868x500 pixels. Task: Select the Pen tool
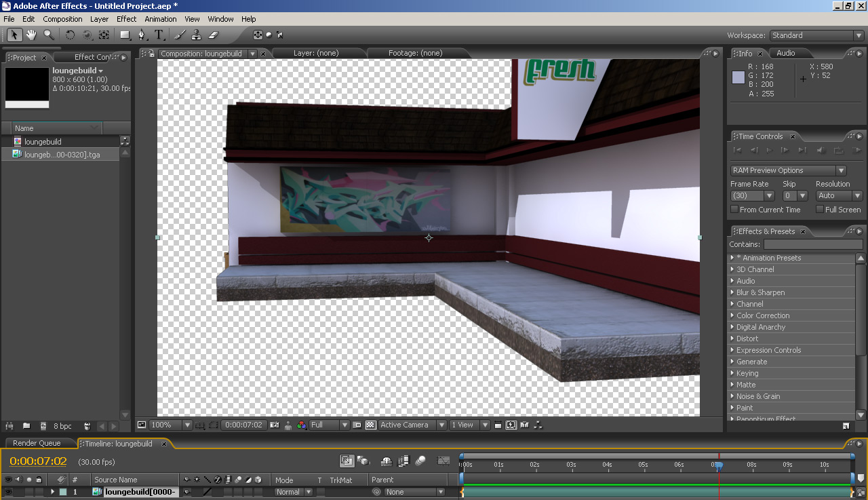142,35
